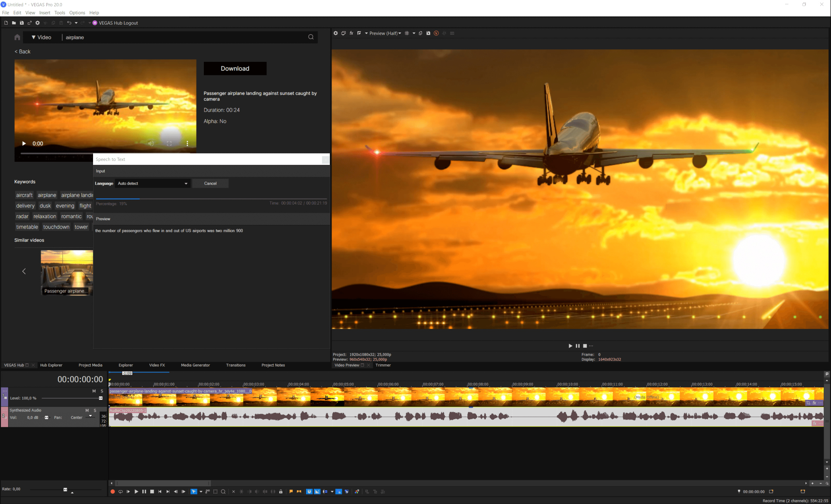Switch to the Media Generator tab
This screenshot has width=831, height=504.
(x=195, y=365)
